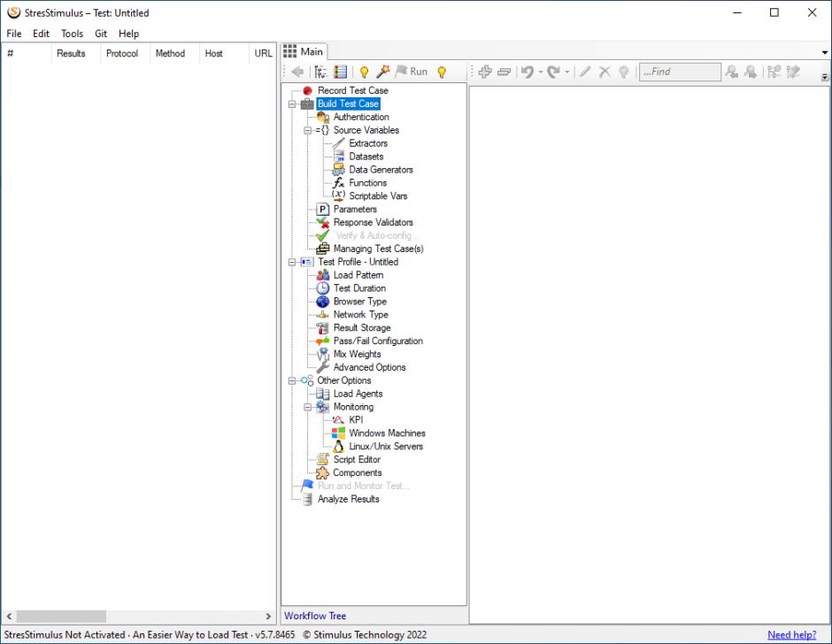Viewport: 832px width, 644px height.
Task: Select Load Pattern tree item
Action: 358,275
